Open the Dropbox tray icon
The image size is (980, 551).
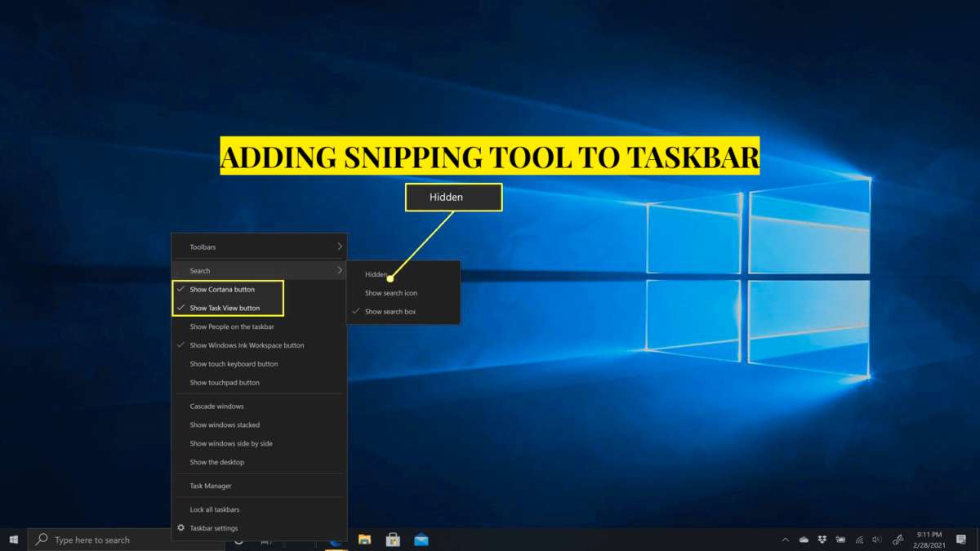pos(822,540)
